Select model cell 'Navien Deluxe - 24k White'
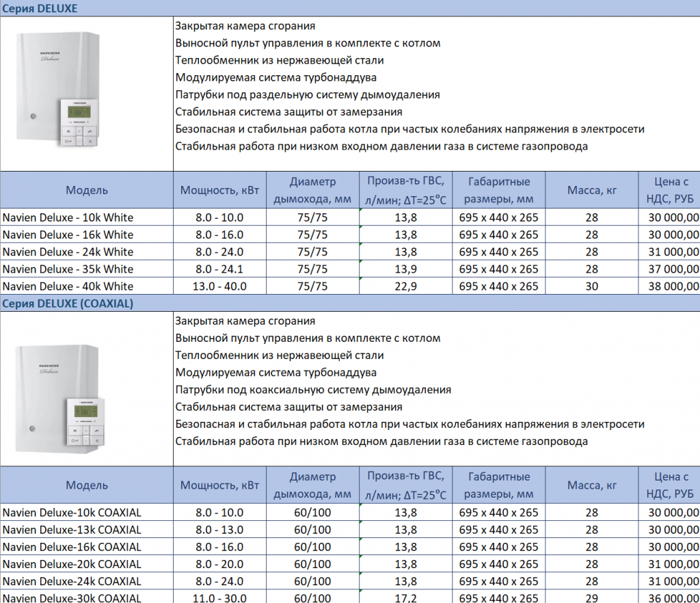The image size is (700, 603). [x=87, y=252]
